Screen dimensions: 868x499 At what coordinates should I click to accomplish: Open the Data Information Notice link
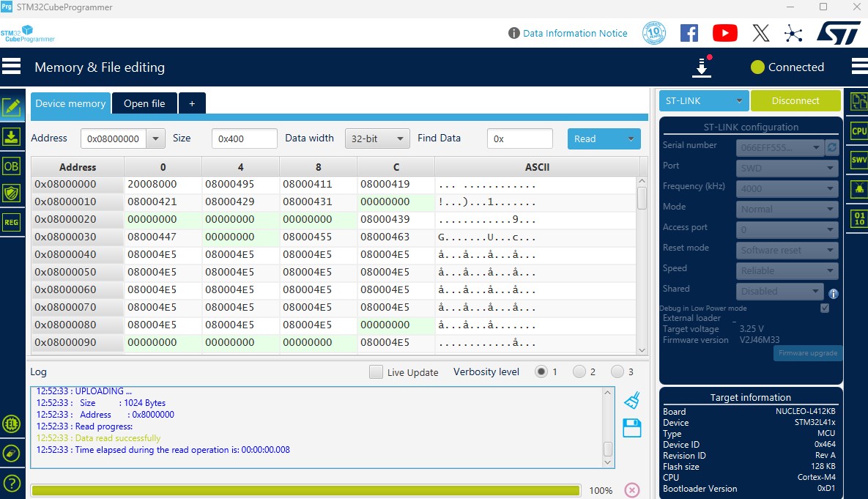coord(575,33)
